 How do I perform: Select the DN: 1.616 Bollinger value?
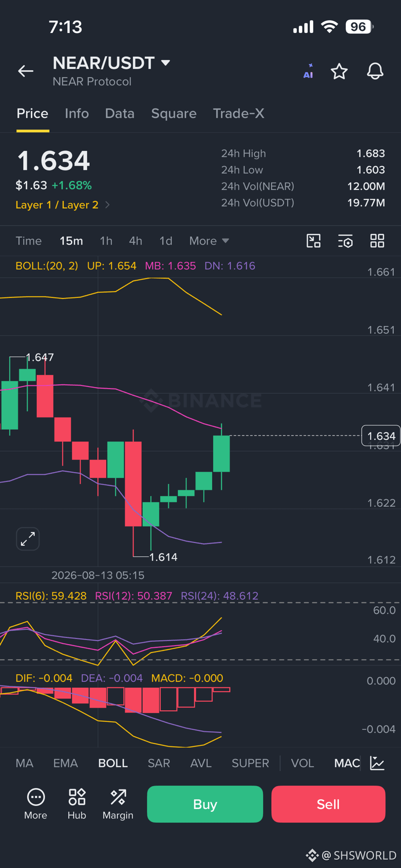pyautogui.click(x=230, y=266)
